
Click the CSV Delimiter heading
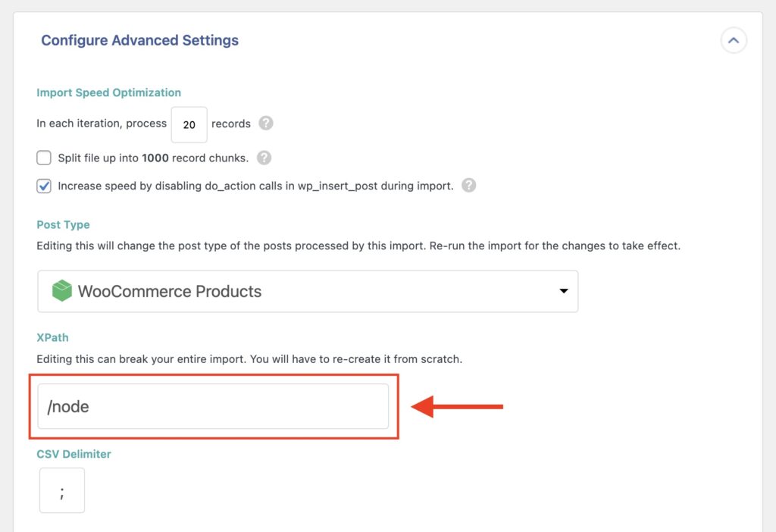73,453
